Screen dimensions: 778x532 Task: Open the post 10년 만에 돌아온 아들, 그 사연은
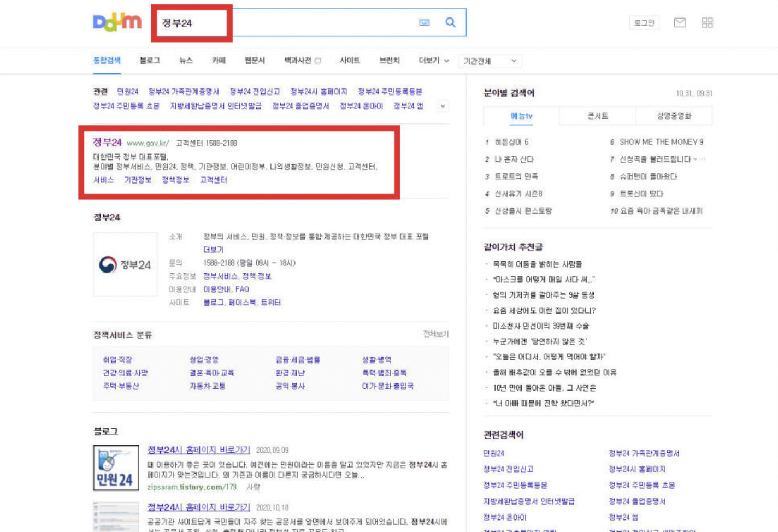click(544, 388)
